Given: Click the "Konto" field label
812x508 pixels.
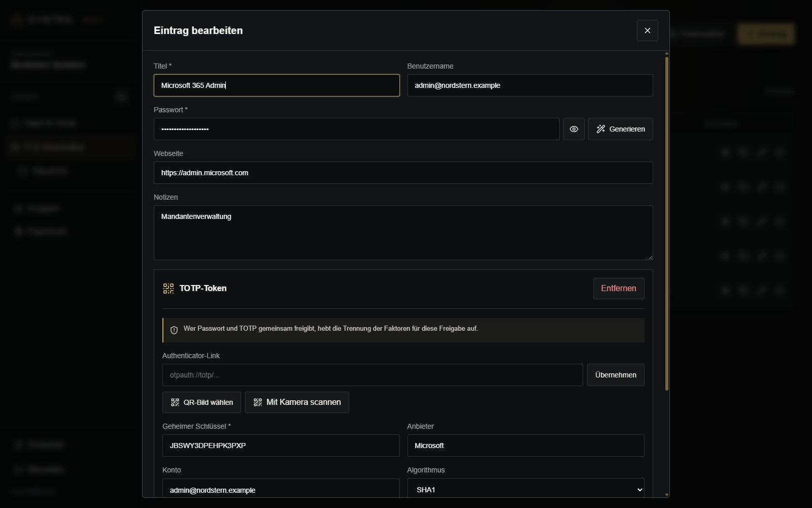Looking at the screenshot, I should (172, 470).
